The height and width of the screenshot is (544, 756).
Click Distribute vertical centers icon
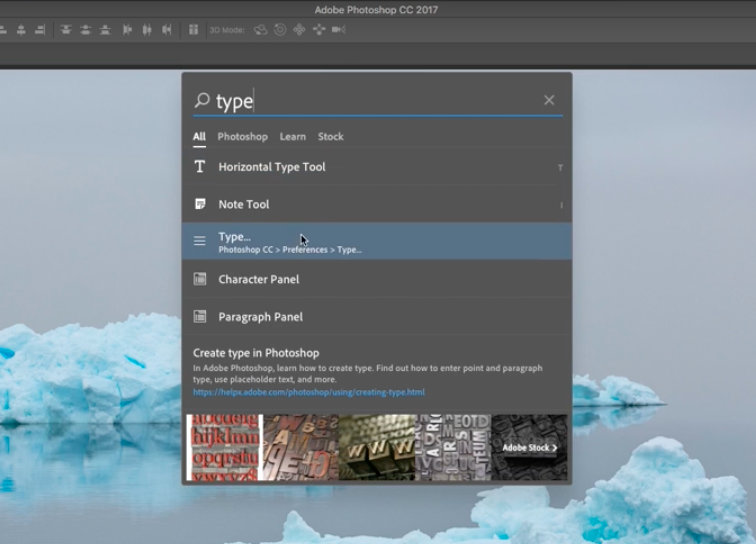coord(85,30)
